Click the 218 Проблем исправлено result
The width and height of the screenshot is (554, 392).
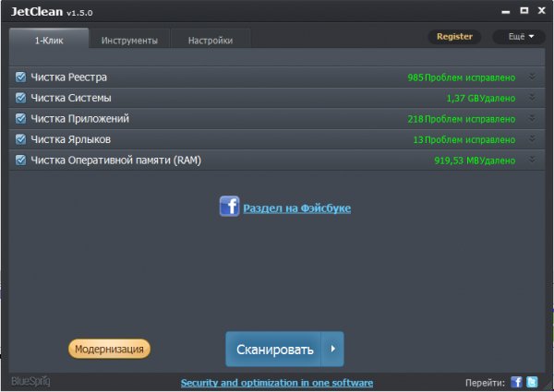(462, 119)
